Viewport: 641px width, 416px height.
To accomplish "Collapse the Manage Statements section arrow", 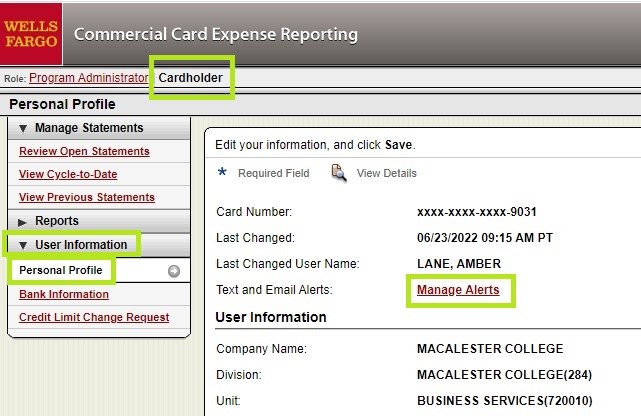I will pos(23,128).
